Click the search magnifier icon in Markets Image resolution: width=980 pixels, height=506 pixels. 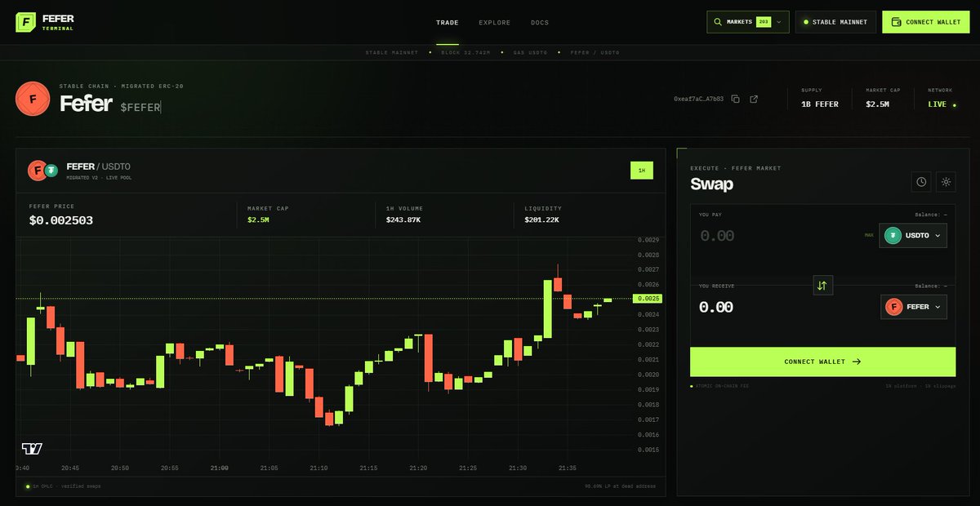pos(718,22)
